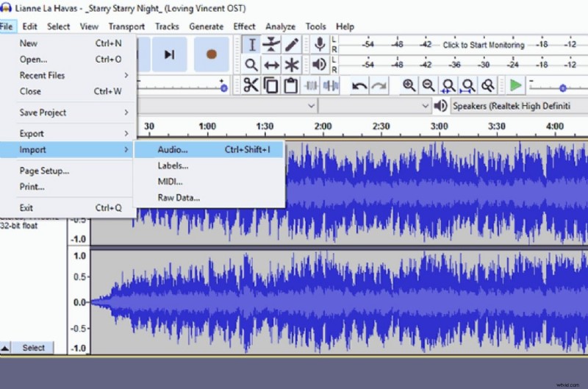Click the Trim audio icon
The width and height of the screenshot is (588, 389).
(x=311, y=85)
